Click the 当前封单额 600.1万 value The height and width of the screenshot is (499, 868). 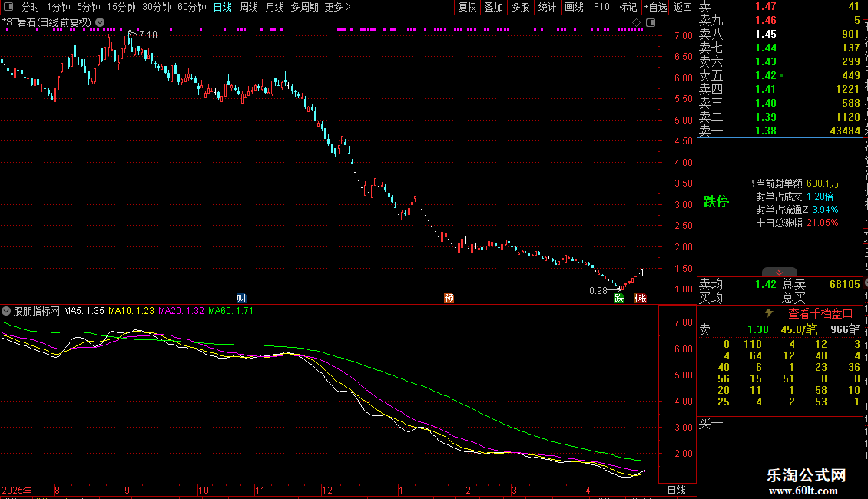coord(823,183)
